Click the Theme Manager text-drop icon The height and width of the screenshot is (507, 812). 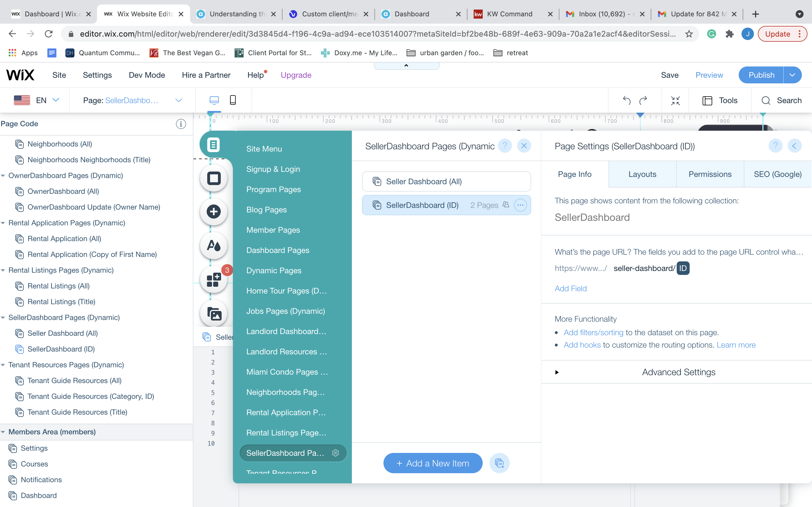coord(214,246)
